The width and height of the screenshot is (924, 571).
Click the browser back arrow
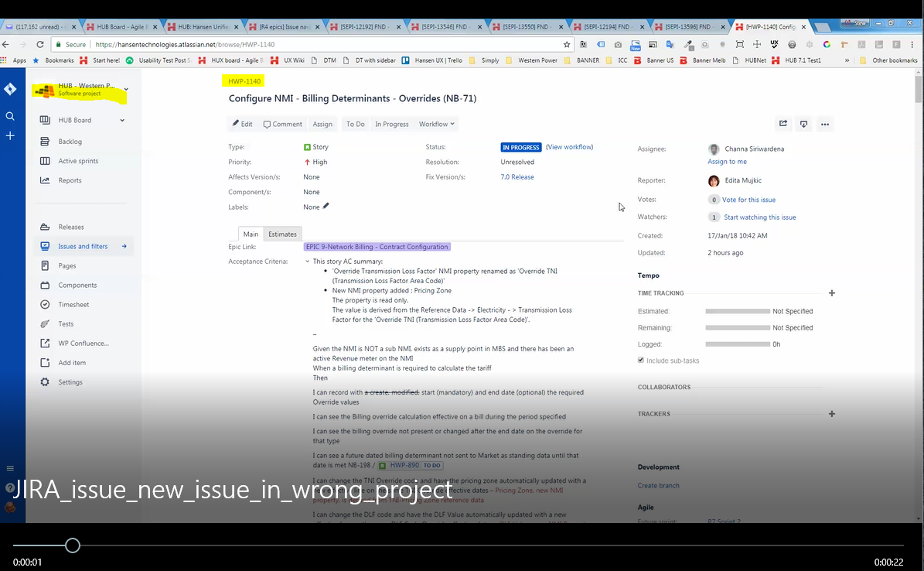tap(6, 44)
